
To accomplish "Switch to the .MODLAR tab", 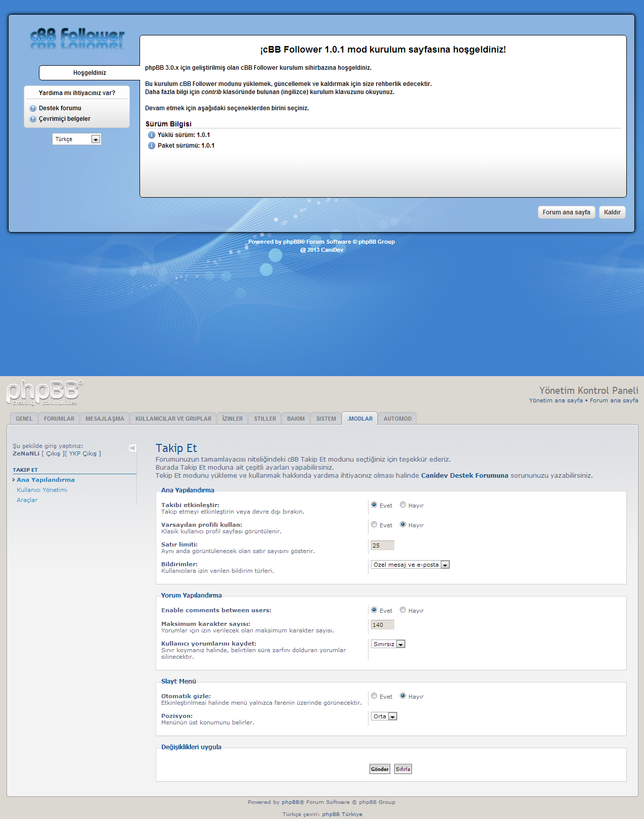I will tap(360, 419).
